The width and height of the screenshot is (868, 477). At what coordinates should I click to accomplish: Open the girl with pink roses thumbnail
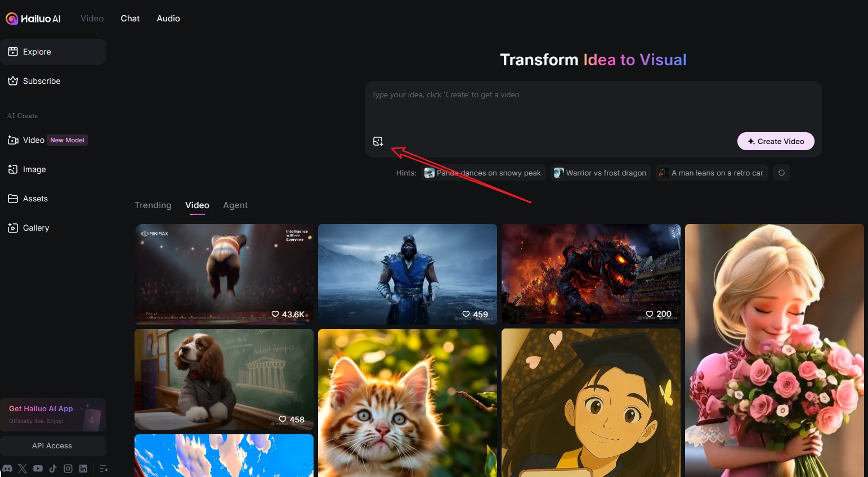pyautogui.click(x=775, y=350)
